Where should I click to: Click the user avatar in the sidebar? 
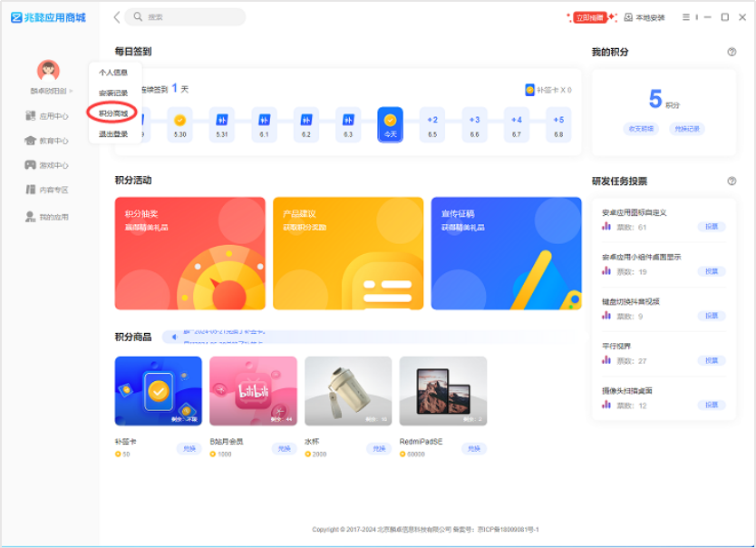tap(48, 70)
